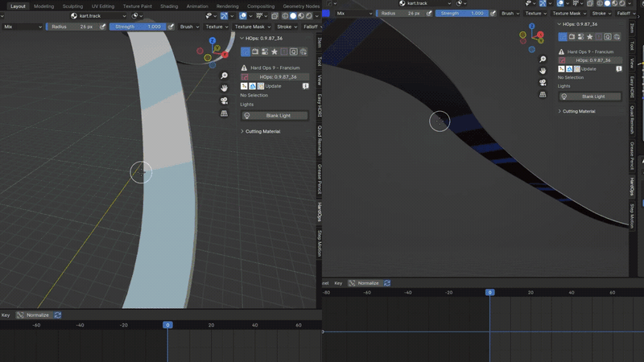Switch perspective/orthographic grid icon in left viewport
644x362 pixels.
[x=225, y=113]
